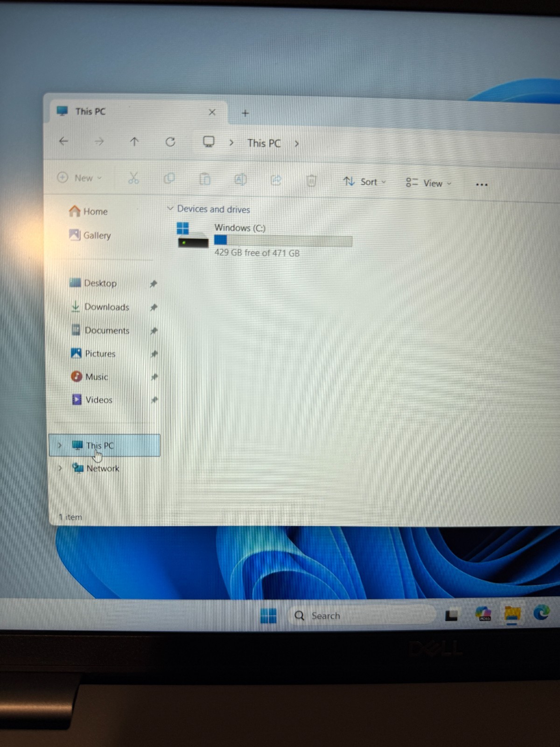
Task: Click chevron before This PC in address bar
Action: tap(231, 142)
